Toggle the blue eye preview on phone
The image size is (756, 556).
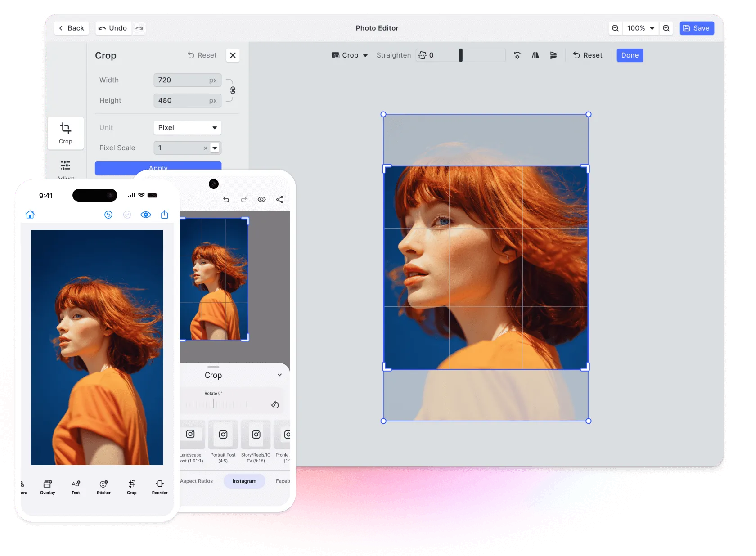(146, 215)
